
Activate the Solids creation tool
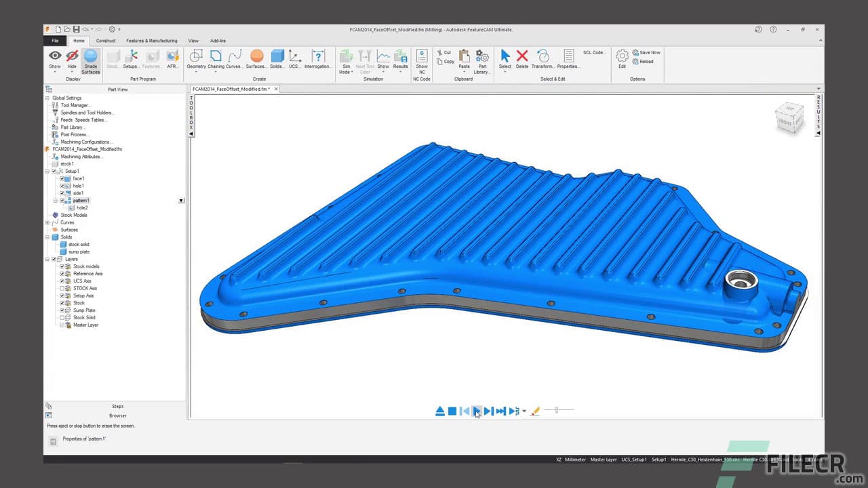[x=277, y=60]
